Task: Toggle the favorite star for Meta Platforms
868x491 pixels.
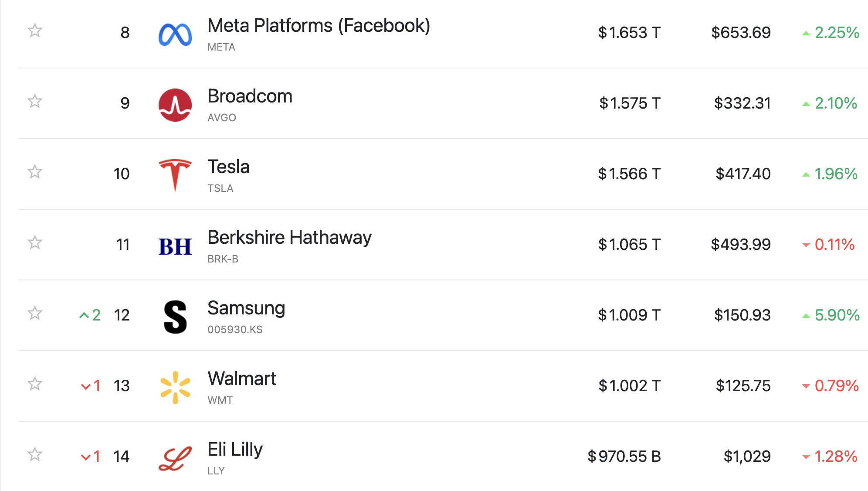Action: (x=35, y=31)
